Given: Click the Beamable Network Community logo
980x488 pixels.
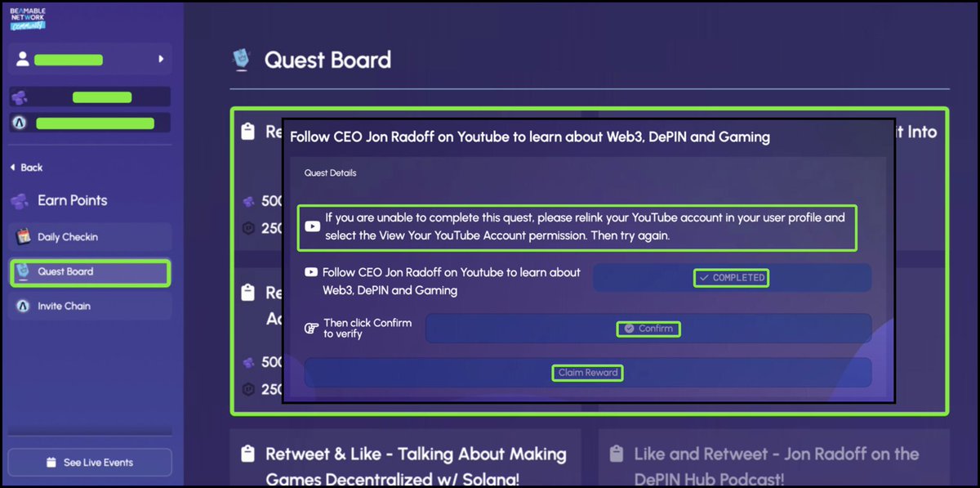Looking at the screenshot, I should (x=29, y=18).
